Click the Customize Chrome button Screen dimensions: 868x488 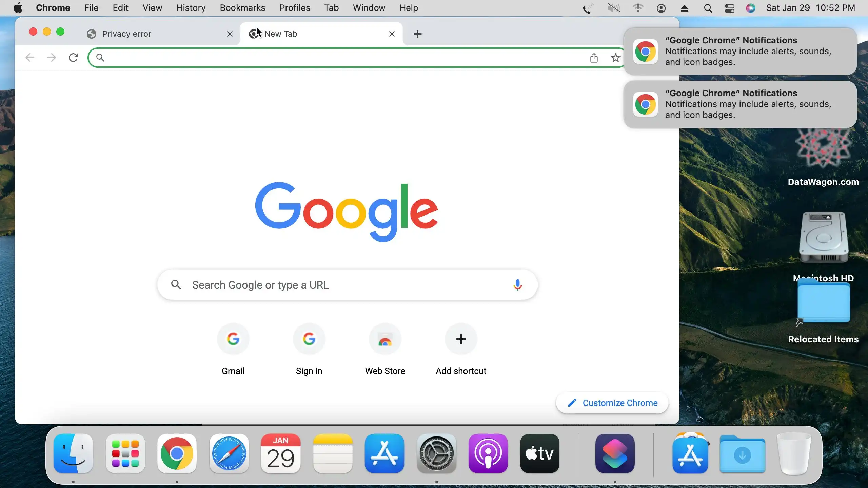pos(612,403)
